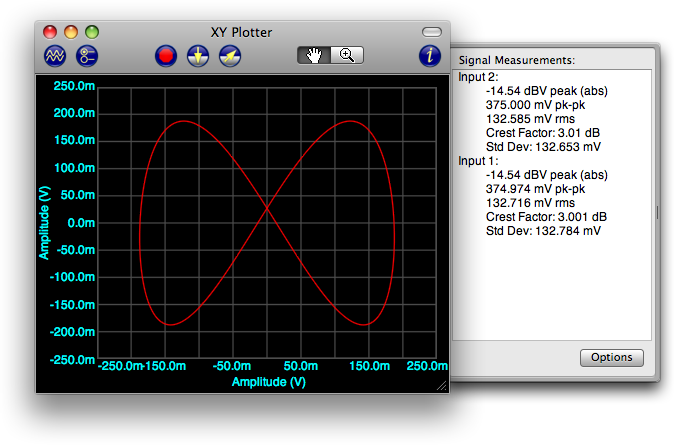Click the '-50.0m' x-axis tick label
The image size is (693, 446).
pos(232,366)
